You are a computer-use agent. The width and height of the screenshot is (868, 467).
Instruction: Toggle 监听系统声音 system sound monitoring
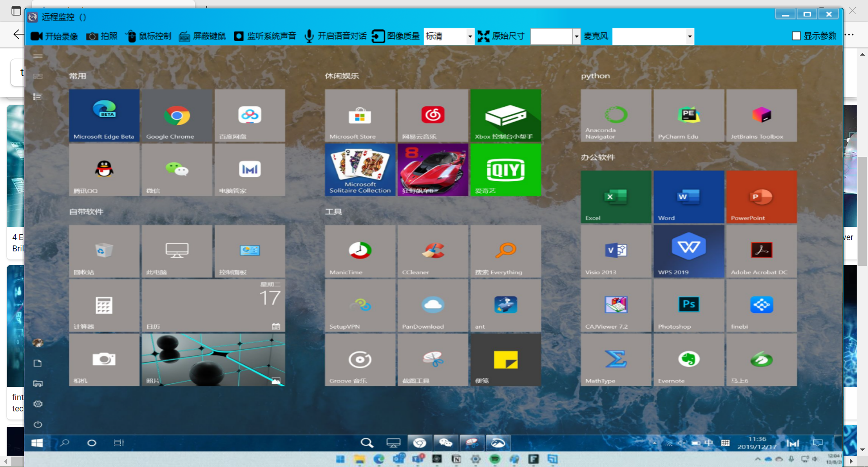point(239,36)
